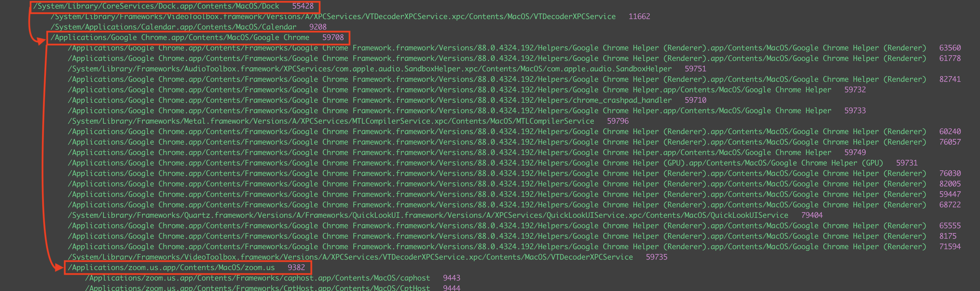Select the Renderer PID 8175
Image resolution: width=980 pixels, height=291 pixels.
coord(948,236)
